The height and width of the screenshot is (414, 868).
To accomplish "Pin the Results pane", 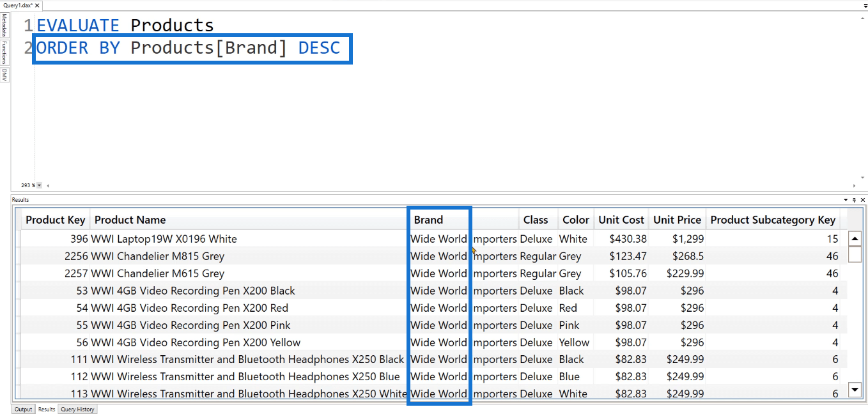I will click(855, 200).
